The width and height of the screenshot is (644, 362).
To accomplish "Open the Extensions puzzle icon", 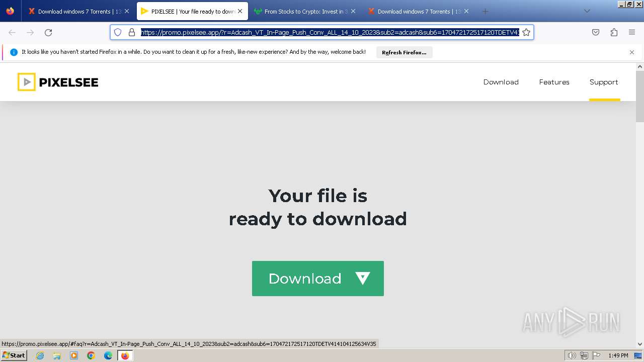I will pos(614,32).
